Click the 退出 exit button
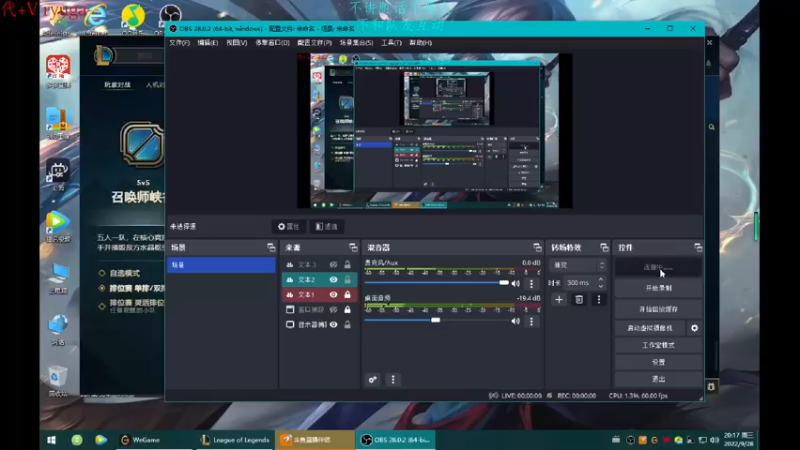 coord(658,379)
